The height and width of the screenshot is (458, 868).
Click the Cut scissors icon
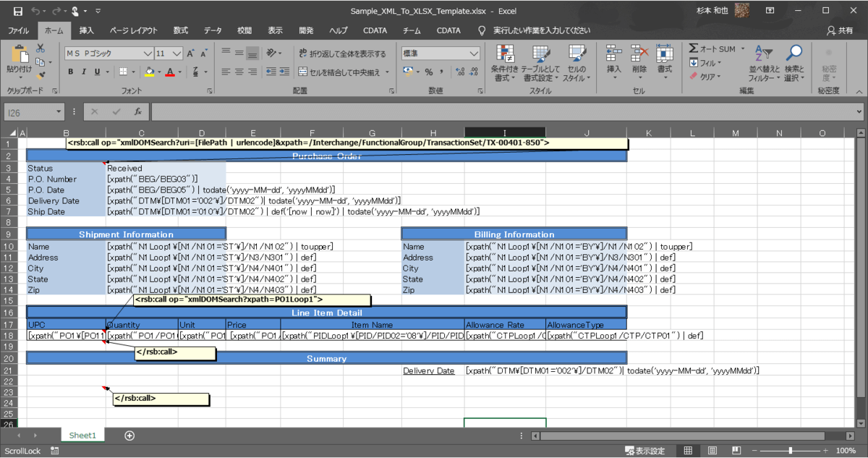(41, 48)
